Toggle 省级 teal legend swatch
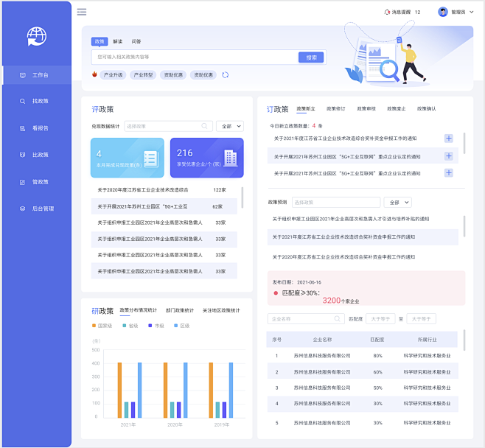 pos(125,326)
